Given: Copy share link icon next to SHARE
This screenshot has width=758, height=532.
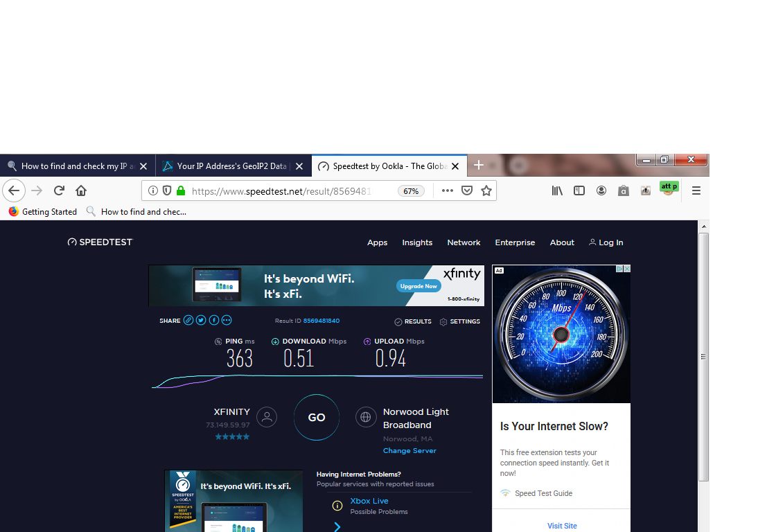Looking at the screenshot, I should [188, 320].
